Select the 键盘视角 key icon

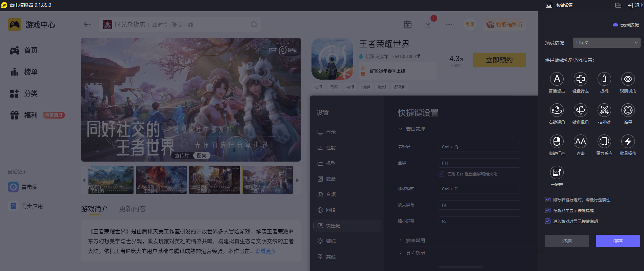pyautogui.click(x=581, y=110)
